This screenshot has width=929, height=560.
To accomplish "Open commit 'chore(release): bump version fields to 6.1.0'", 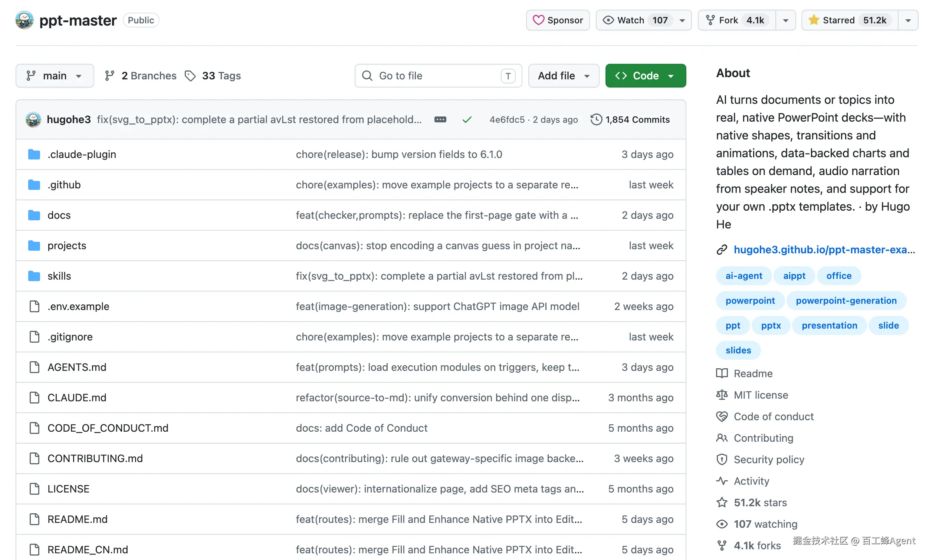I will 399,154.
